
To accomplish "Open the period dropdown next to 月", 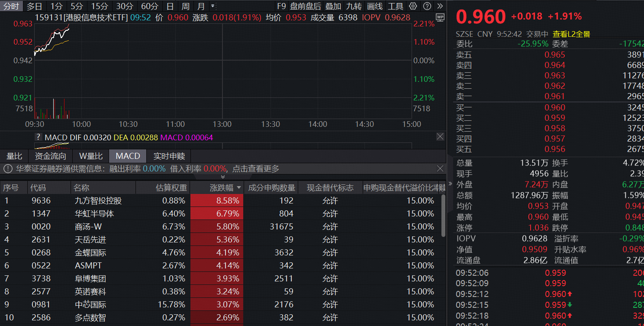I will coord(213,6).
